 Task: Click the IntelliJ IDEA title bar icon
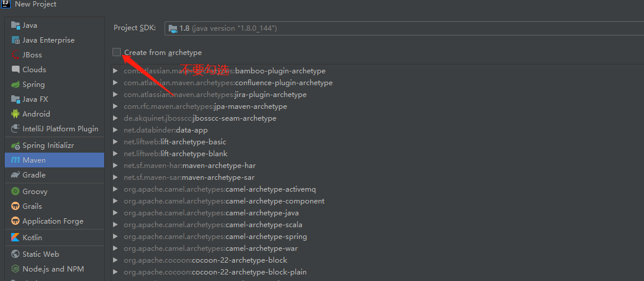(x=7, y=4)
